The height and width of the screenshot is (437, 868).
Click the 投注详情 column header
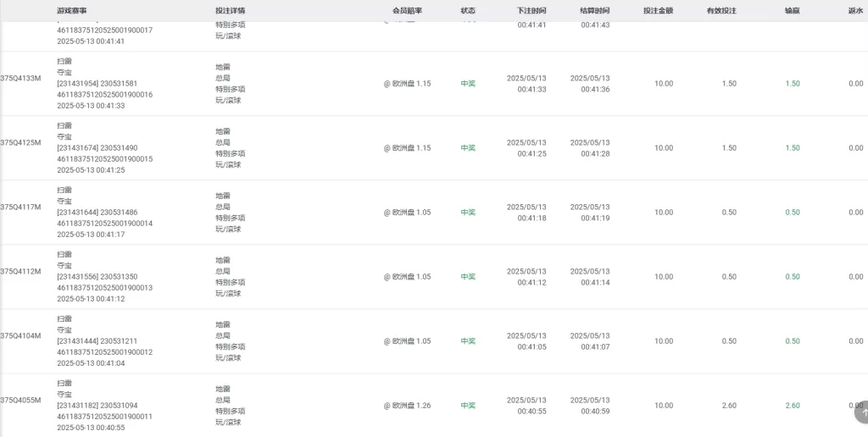(231, 10)
